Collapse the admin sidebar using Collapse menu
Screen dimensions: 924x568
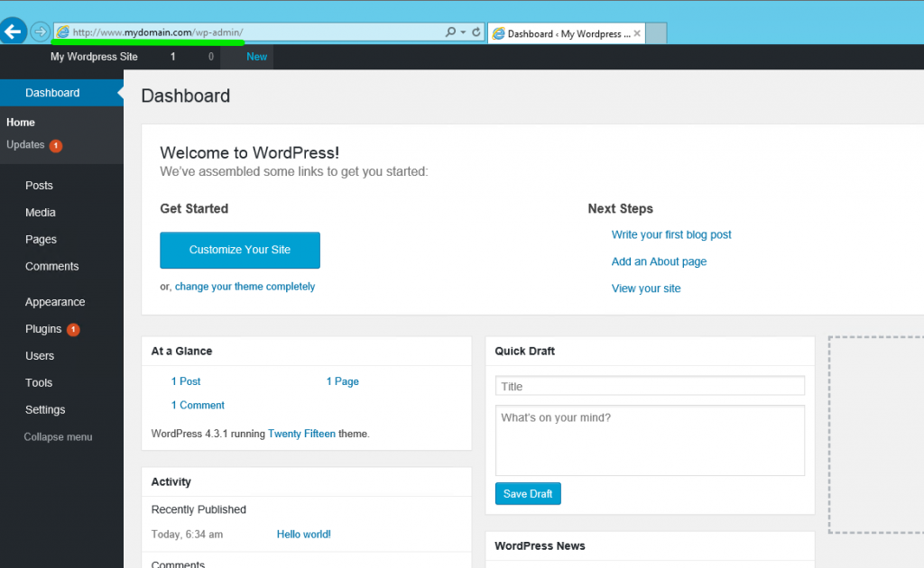(57, 436)
